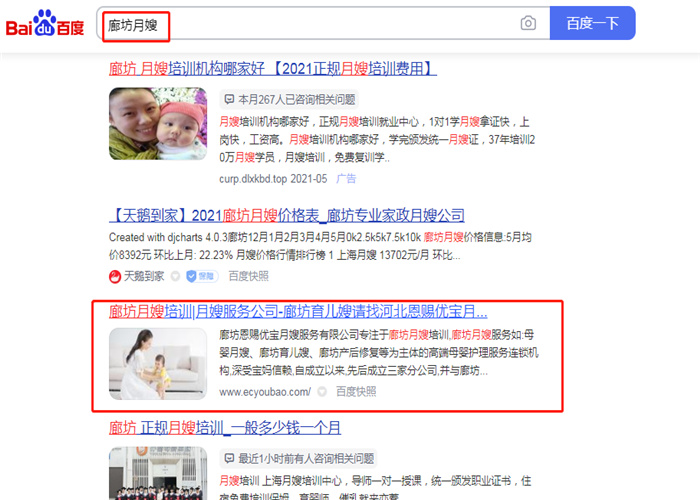
Task: Click the Baidu logo
Action: pos(45,24)
